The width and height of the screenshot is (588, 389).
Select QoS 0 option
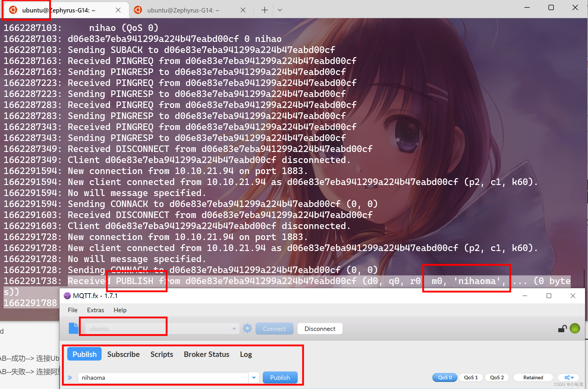(x=444, y=377)
